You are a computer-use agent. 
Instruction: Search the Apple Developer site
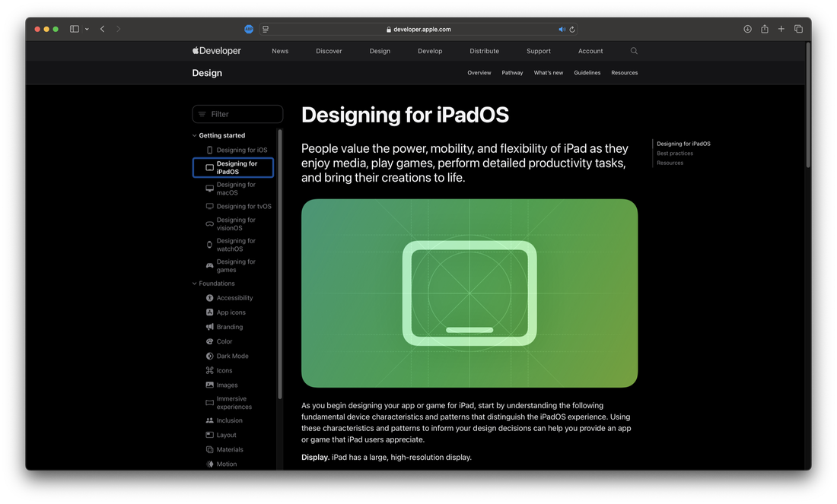point(634,51)
